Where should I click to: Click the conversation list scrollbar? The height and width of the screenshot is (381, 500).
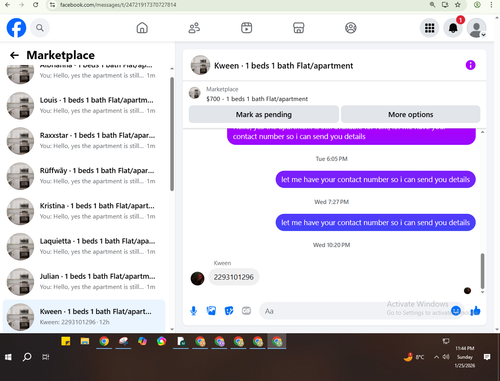pyautogui.click(x=172, y=134)
